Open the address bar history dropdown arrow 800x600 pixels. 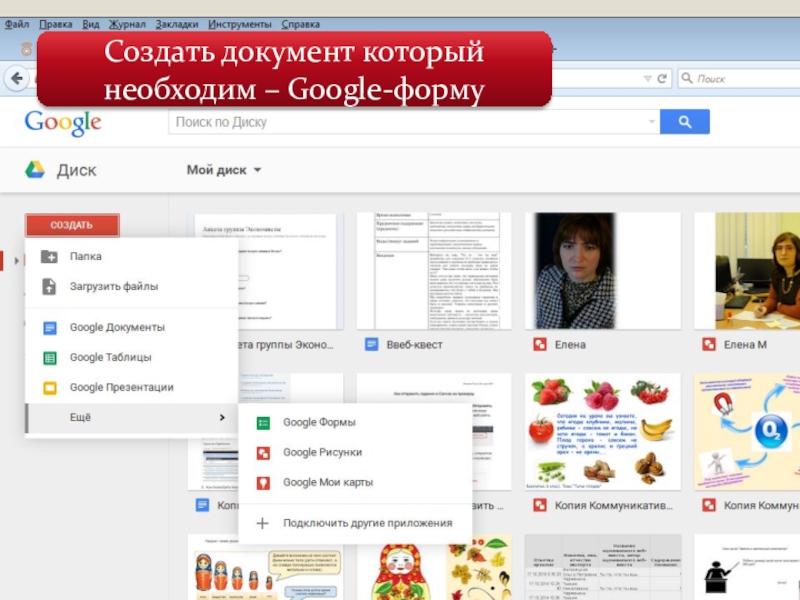[647, 79]
